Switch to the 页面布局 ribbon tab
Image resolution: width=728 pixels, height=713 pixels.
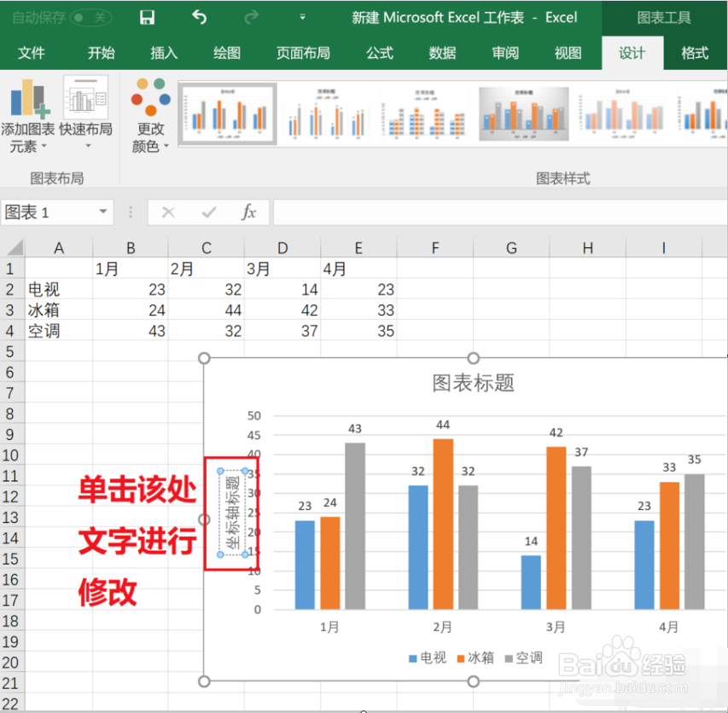[303, 53]
